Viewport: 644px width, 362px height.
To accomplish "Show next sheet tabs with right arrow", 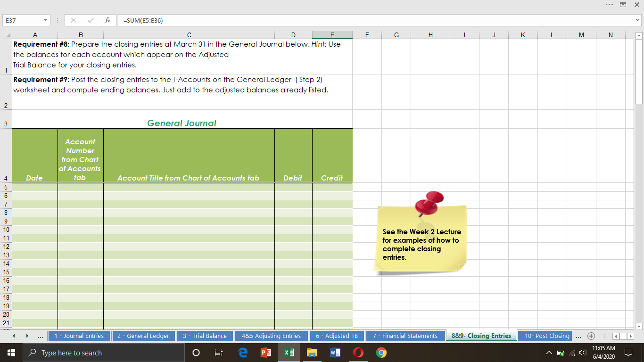I will click(27, 336).
